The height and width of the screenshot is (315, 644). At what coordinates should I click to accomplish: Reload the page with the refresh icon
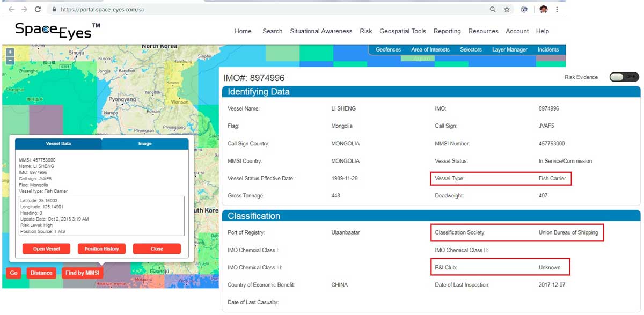(x=38, y=10)
